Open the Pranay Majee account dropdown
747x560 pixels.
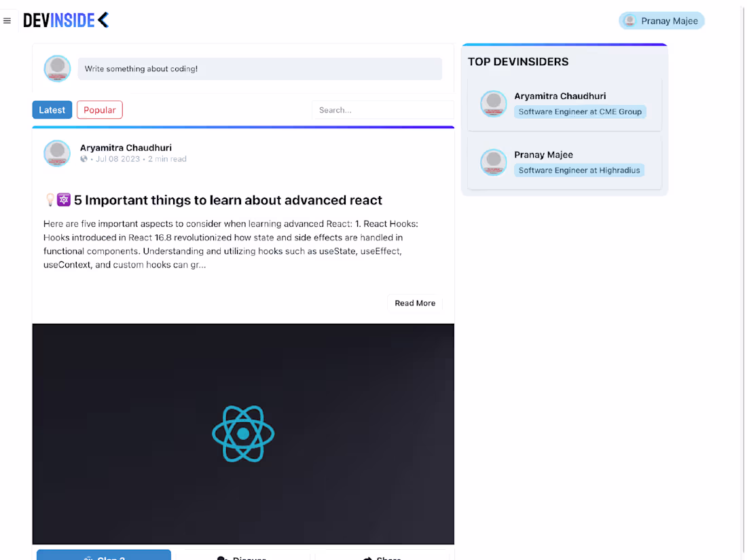661,20
